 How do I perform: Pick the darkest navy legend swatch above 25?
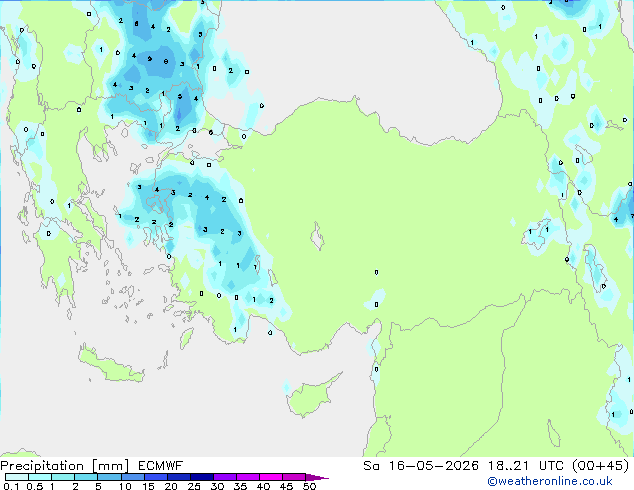point(202,477)
